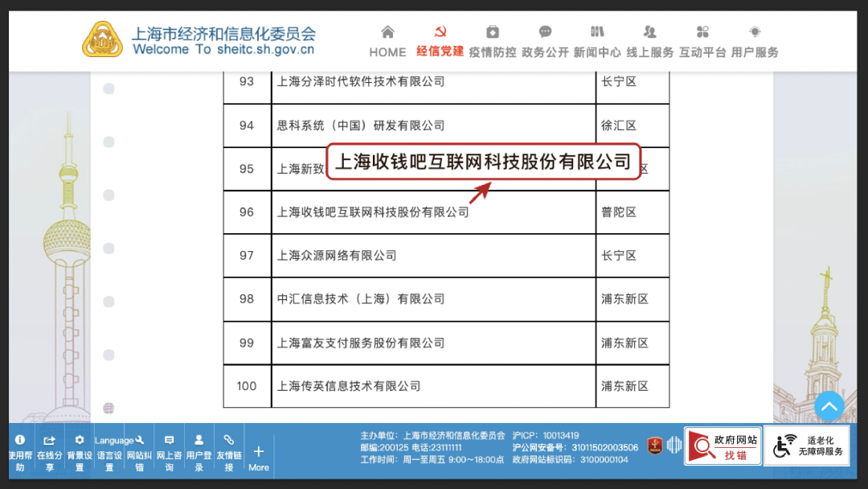868x489 pixels.
Task: Open 用户服务 user services menu
Action: tap(755, 41)
